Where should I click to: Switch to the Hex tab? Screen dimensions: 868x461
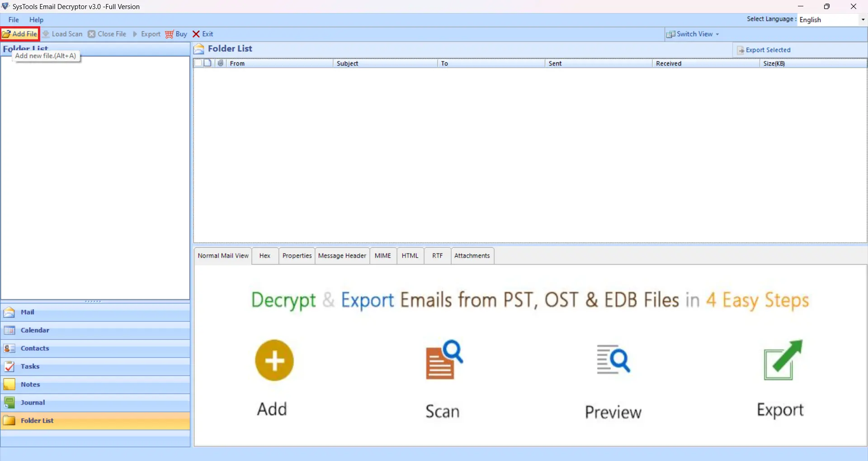[265, 256]
